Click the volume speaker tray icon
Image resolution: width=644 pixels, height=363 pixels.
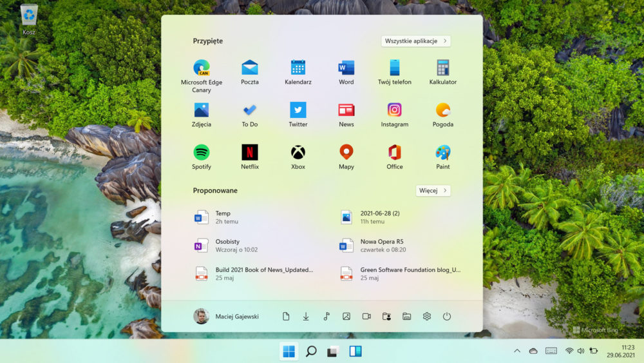[x=581, y=351]
